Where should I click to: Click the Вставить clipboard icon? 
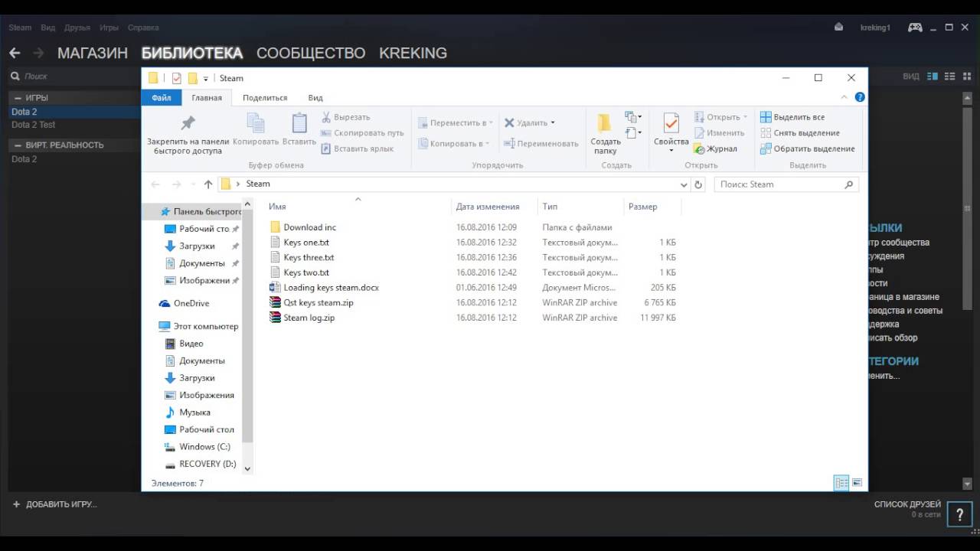pyautogui.click(x=299, y=122)
